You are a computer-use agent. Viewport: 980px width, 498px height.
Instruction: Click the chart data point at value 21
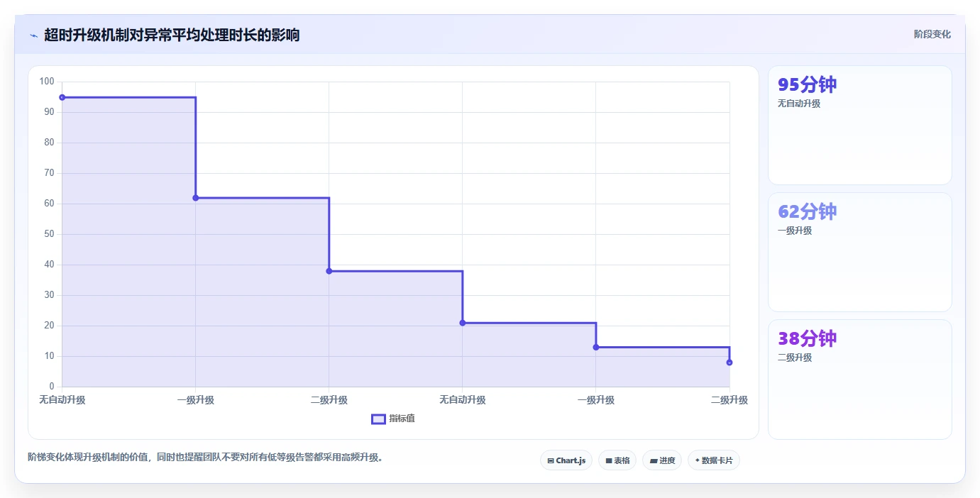tap(463, 323)
